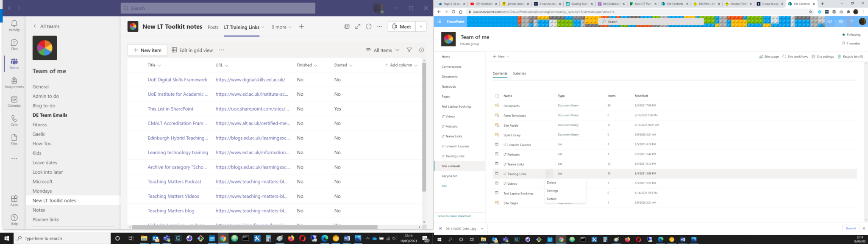Click the Teams search box

click(x=218, y=8)
